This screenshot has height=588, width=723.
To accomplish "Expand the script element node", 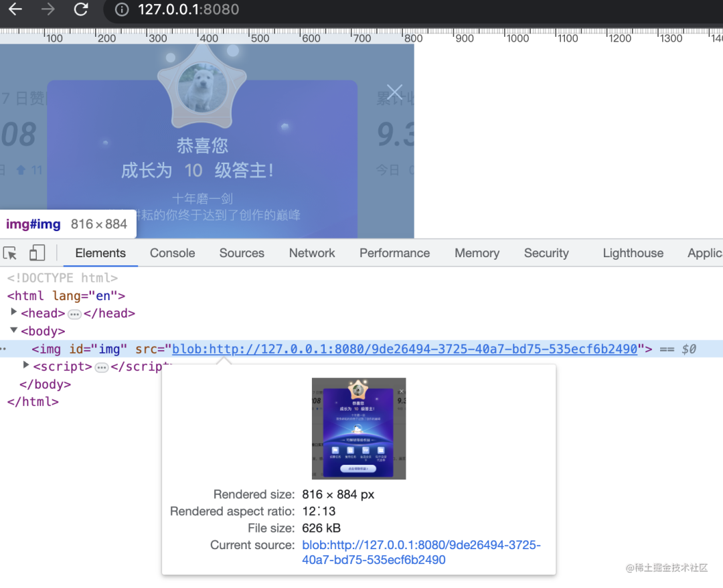I will tap(25, 366).
